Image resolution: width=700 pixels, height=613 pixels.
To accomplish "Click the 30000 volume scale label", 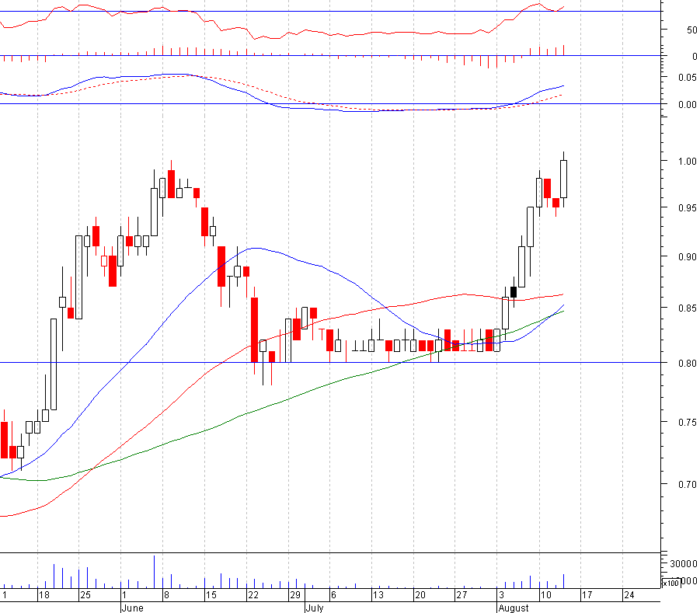I will (x=683, y=564).
